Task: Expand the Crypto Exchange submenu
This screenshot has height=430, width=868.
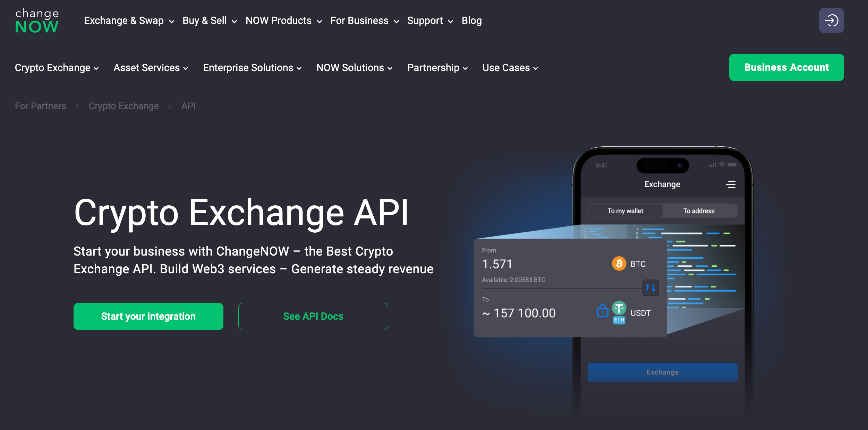Action: (x=57, y=68)
